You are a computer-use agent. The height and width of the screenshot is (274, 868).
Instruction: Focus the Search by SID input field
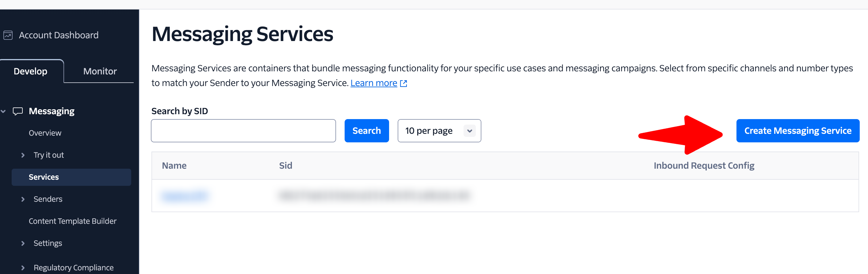[243, 131]
